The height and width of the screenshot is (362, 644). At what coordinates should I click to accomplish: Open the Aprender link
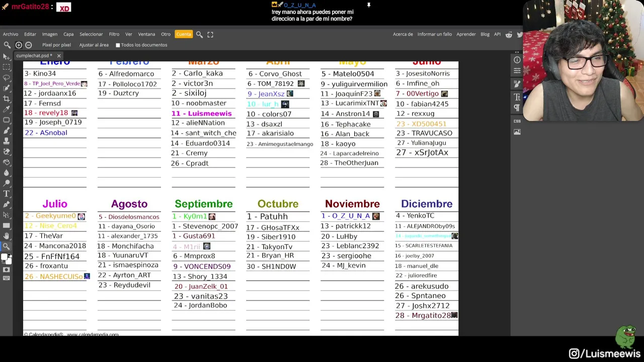pos(466,34)
